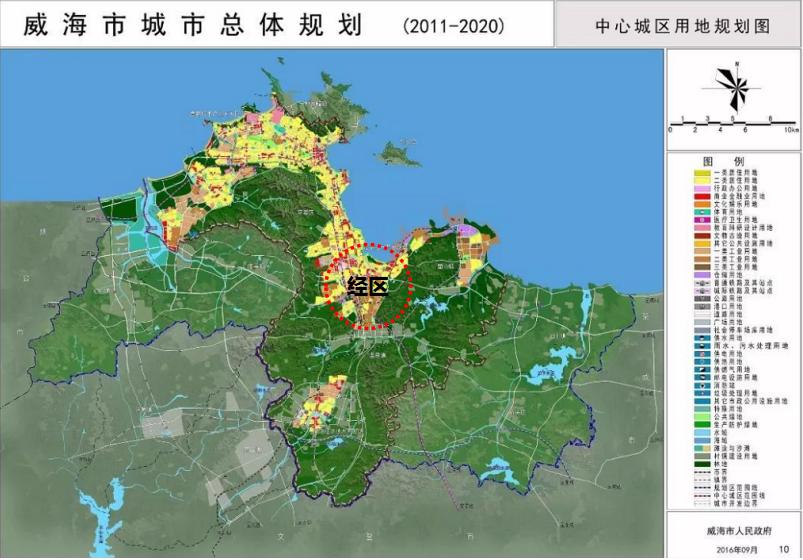The height and width of the screenshot is (560, 803).
Task: Click the legend heading 图例
Action: click(723, 161)
